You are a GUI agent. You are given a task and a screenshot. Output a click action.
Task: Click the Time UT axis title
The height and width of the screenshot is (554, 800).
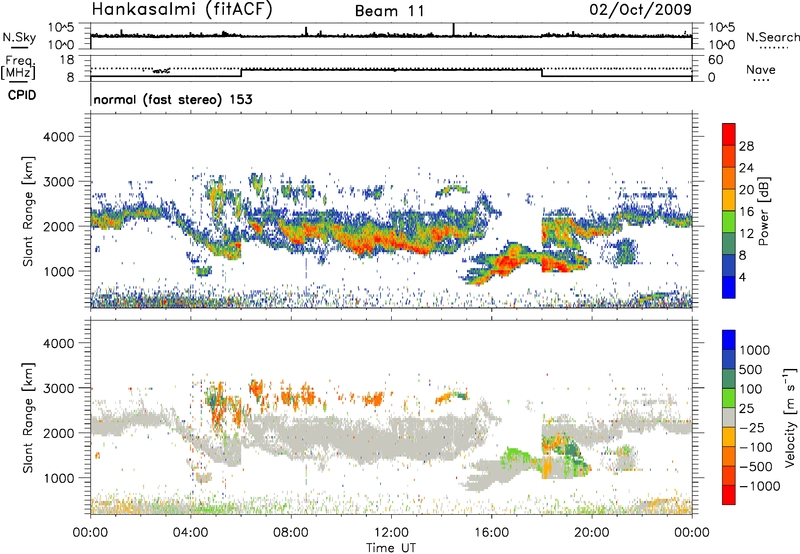point(391,547)
